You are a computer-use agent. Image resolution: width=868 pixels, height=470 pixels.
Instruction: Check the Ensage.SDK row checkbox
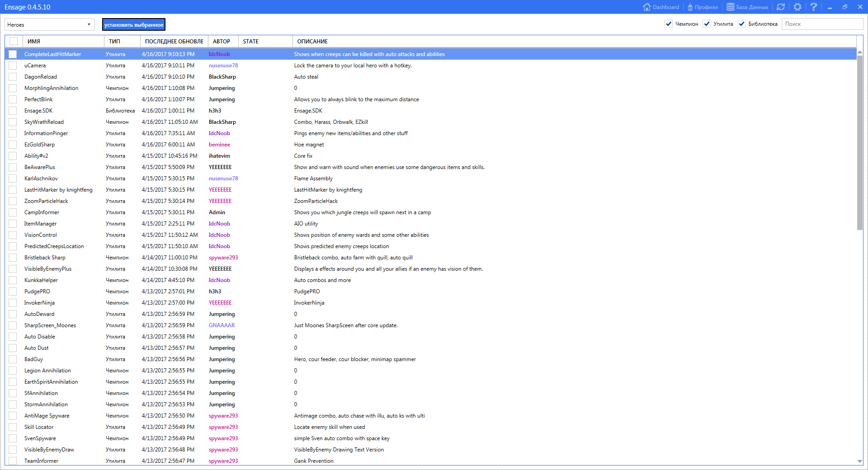click(13, 111)
